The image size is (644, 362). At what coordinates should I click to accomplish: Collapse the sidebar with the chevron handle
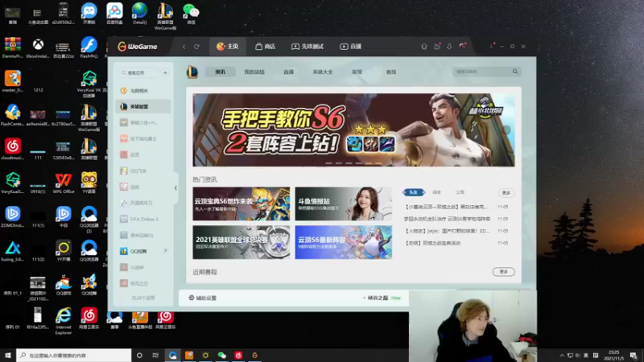175,188
